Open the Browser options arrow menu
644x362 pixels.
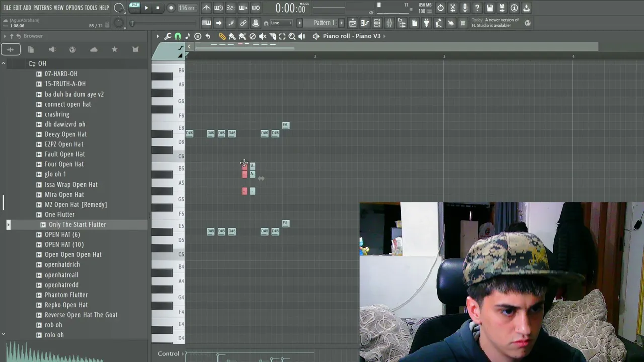tap(5, 36)
